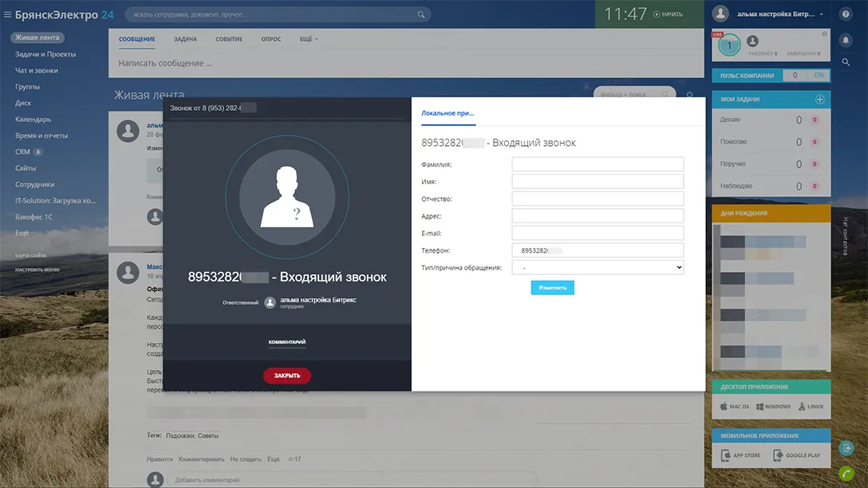Screen dimensions: 868x488
Task: Click the magnifier icon in top search bar
Action: [x=420, y=14]
